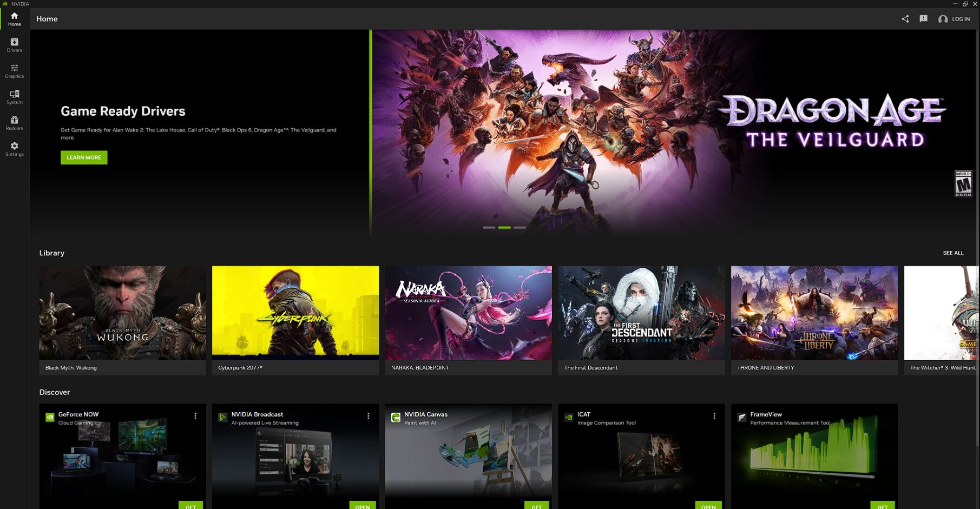Select the third carousel indicator
This screenshot has width=980, height=509.
coord(519,227)
